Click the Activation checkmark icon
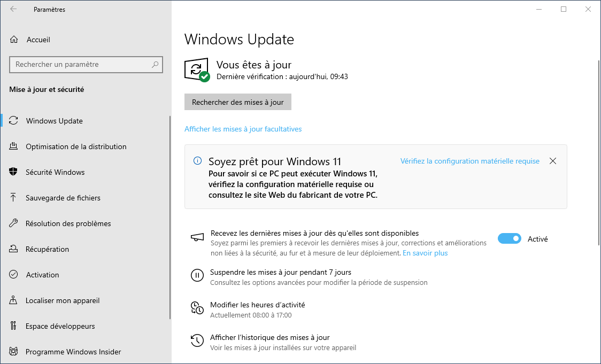This screenshot has width=601, height=364. [x=13, y=275]
